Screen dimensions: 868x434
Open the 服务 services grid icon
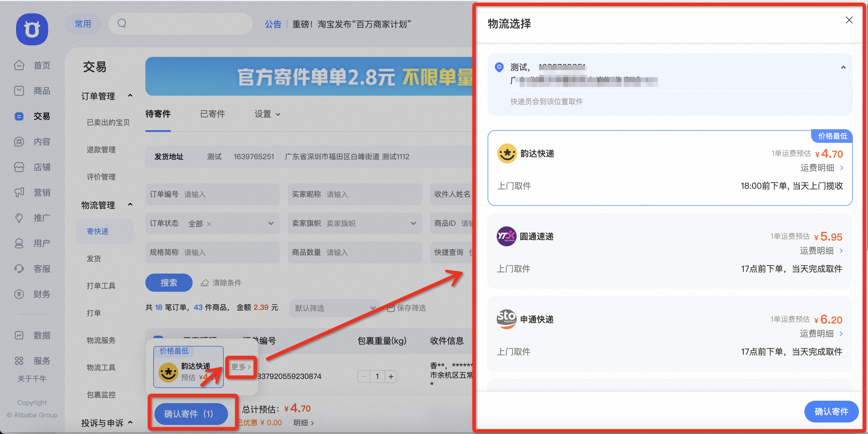point(19,360)
